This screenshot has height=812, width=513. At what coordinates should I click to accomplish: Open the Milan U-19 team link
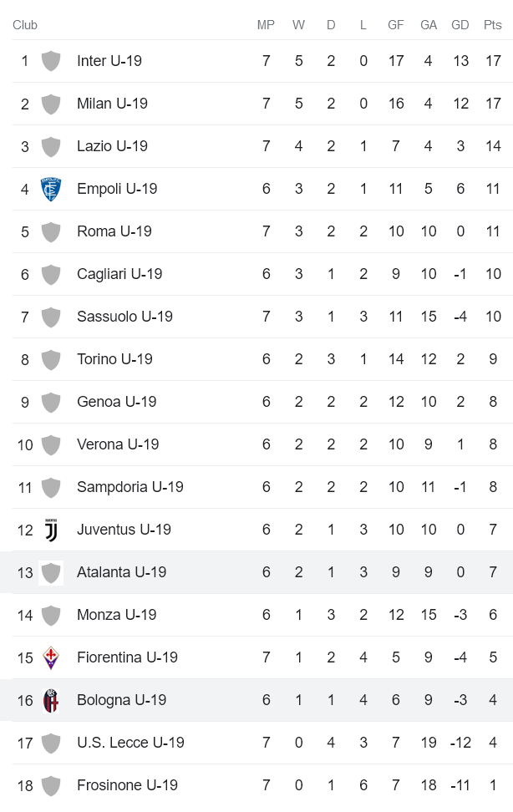pyautogui.click(x=112, y=104)
